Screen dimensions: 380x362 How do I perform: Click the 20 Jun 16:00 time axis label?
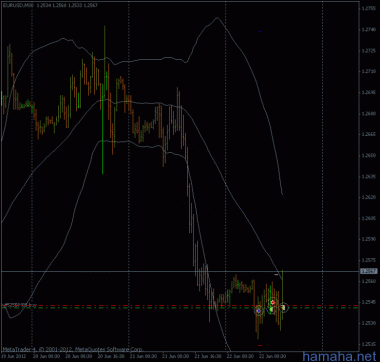112,356
